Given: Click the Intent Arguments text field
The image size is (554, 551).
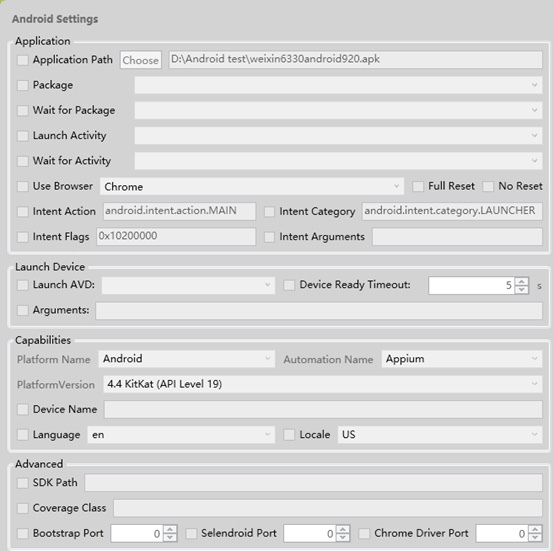Looking at the screenshot, I should [x=458, y=236].
